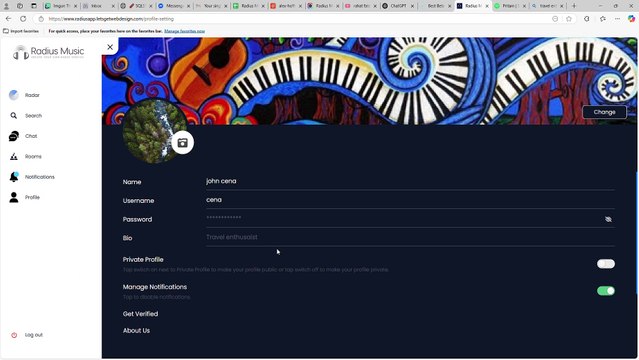Click the Change cover image button

coord(604,112)
